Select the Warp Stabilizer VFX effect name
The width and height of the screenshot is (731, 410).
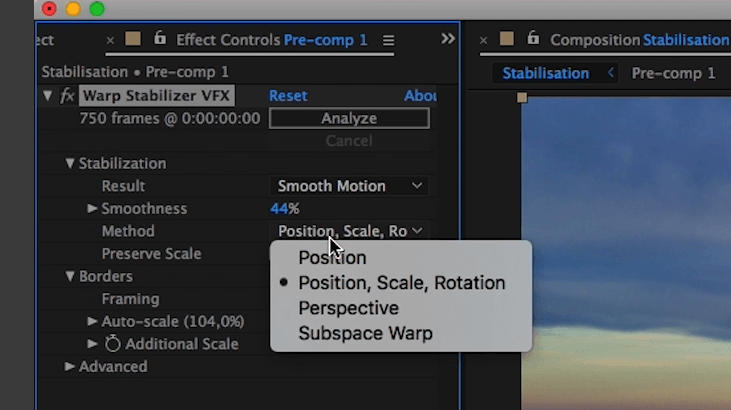click(156, 96)
